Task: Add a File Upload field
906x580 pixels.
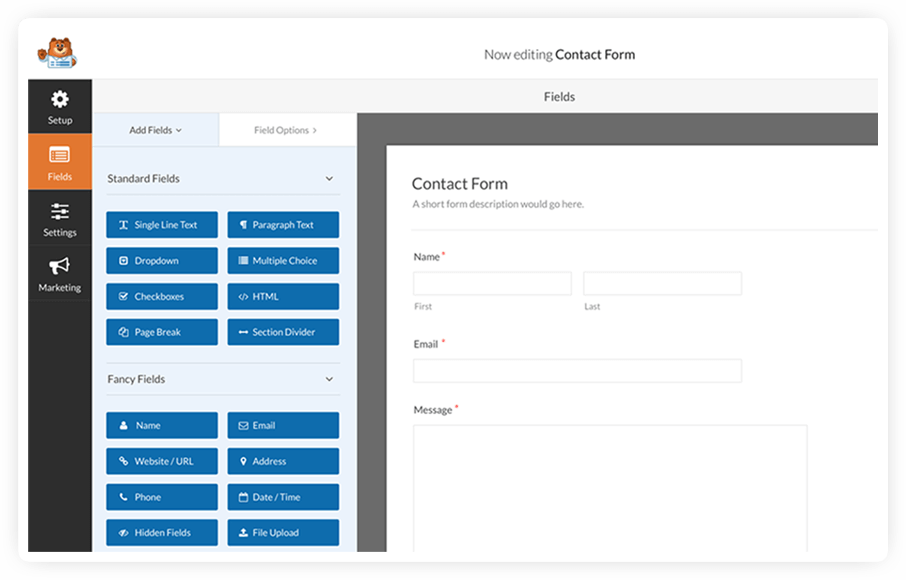Action: coord(283,532)
